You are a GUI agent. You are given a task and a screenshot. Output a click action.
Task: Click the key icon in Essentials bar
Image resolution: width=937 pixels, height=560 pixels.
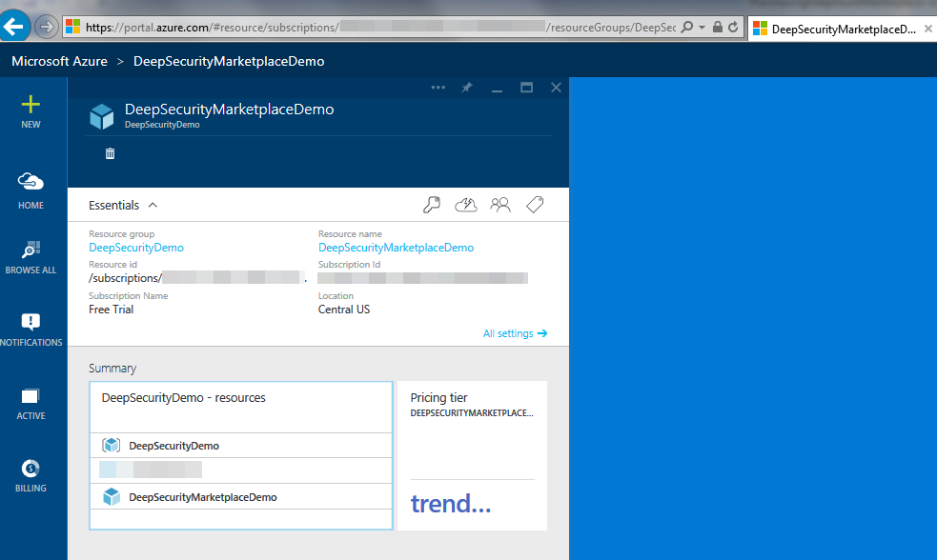click(432, 205)
